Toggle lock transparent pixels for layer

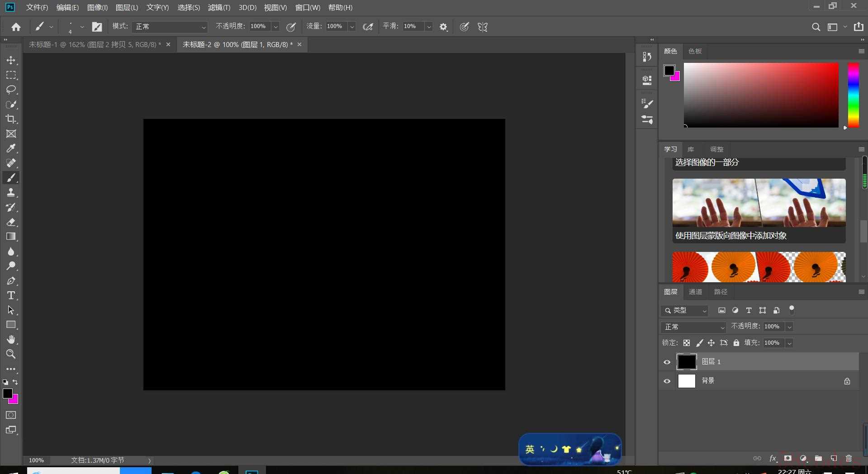687,343
